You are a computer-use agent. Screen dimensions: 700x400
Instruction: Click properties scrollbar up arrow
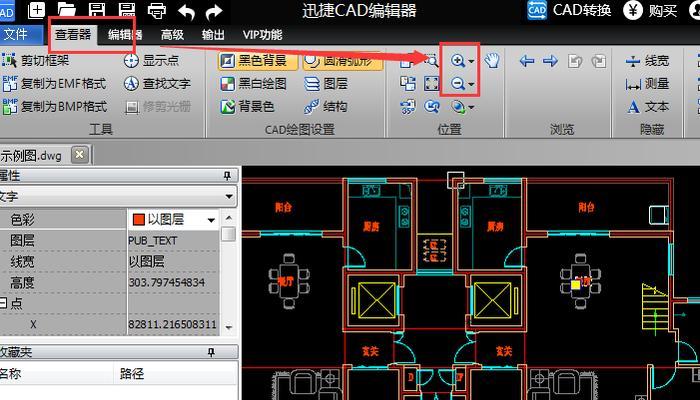tap(229, 218)
